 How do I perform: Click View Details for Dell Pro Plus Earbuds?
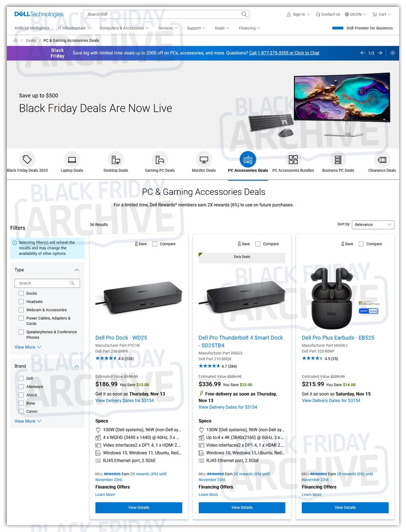tap(345, 508)
